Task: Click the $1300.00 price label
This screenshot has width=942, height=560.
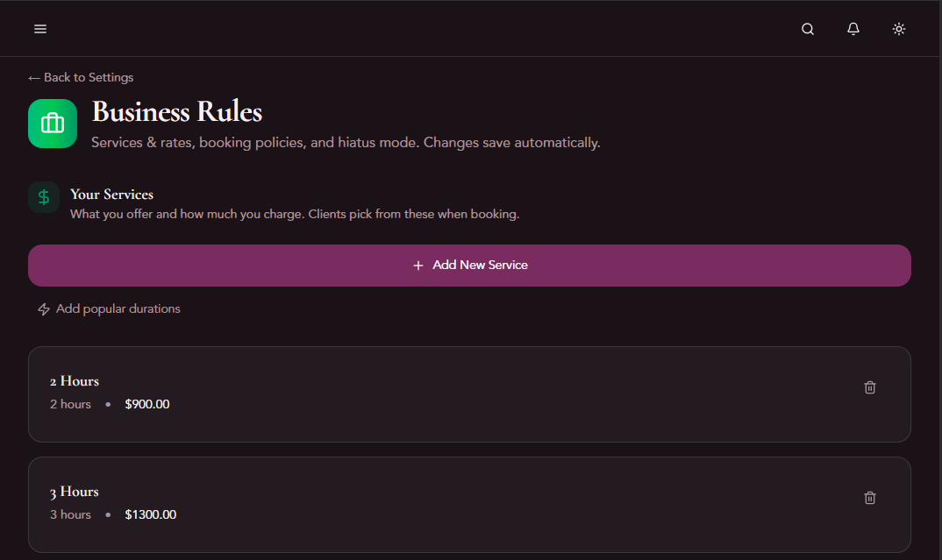Action: coord(150,514)
